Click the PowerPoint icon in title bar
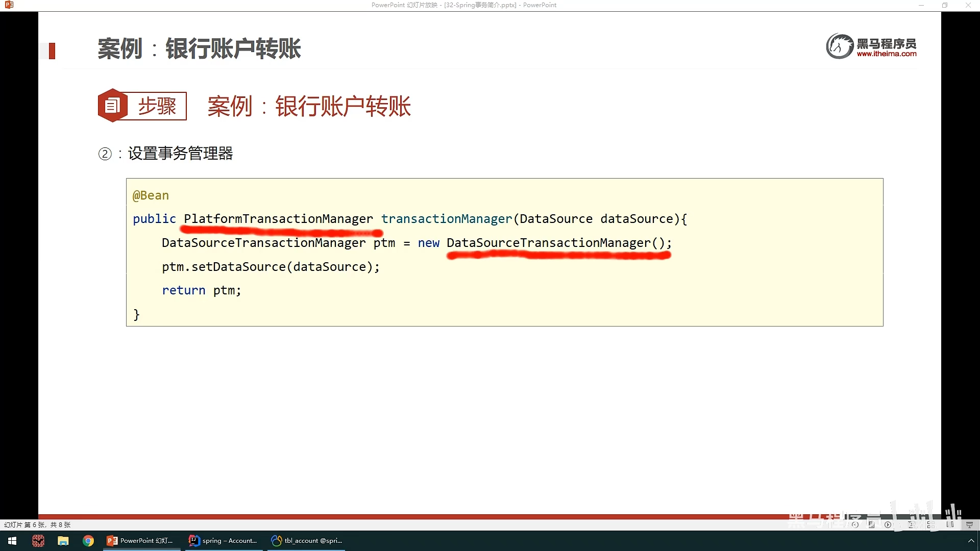The width and height of the screenshot is (980, 551). point(9,5)
